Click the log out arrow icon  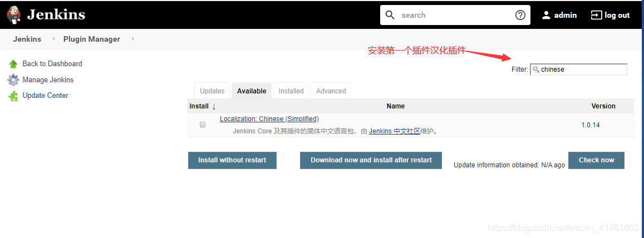pos(596,15)
